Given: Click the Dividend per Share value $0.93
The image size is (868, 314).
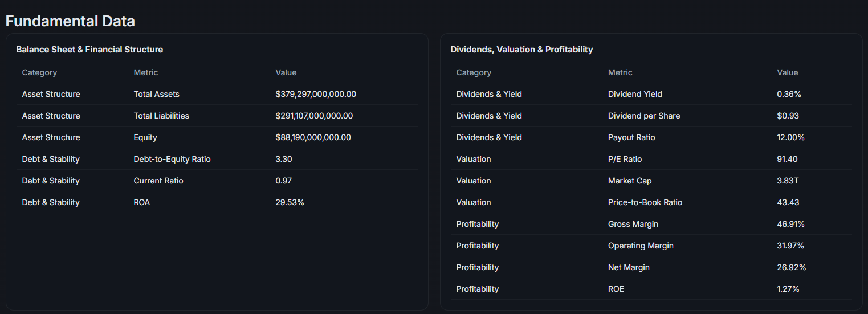Looking at the screenshot, I should 788,116.
